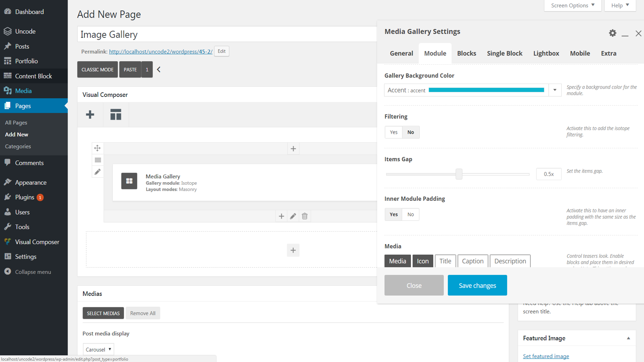This screenshot has height=362, width=644.
Task: Toggle the Description teaser block
Action: (x=510, y=261)
